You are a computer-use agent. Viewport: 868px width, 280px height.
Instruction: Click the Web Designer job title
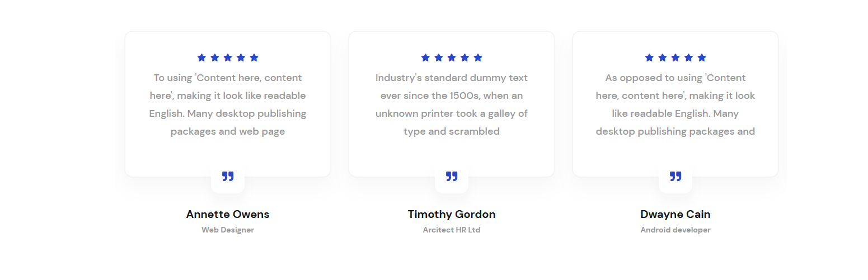click(228, 230)
